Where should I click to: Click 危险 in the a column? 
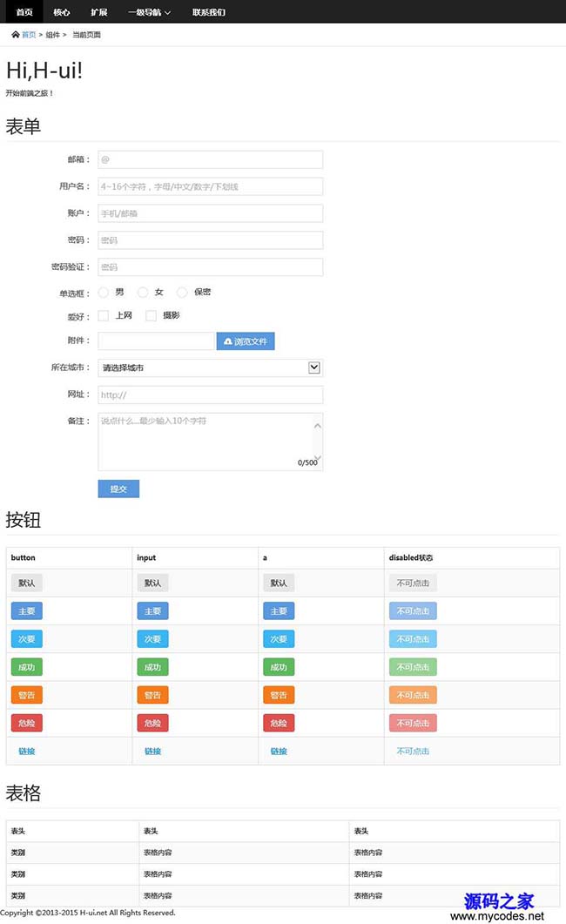pos(279,723)
